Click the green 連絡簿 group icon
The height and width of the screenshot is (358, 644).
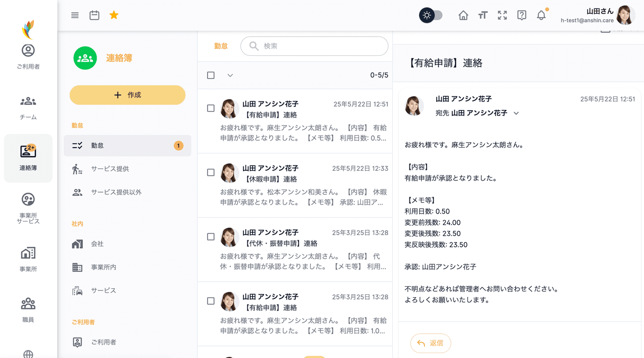(x=85, y=58)
